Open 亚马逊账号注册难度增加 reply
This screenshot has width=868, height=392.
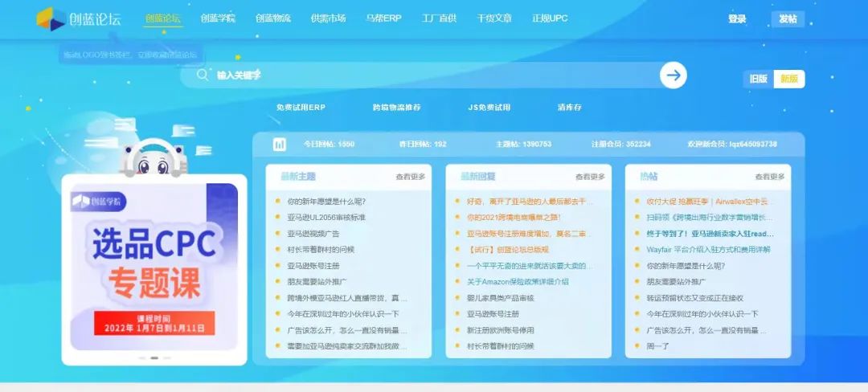pyautogui.click(x=530, y=233)
